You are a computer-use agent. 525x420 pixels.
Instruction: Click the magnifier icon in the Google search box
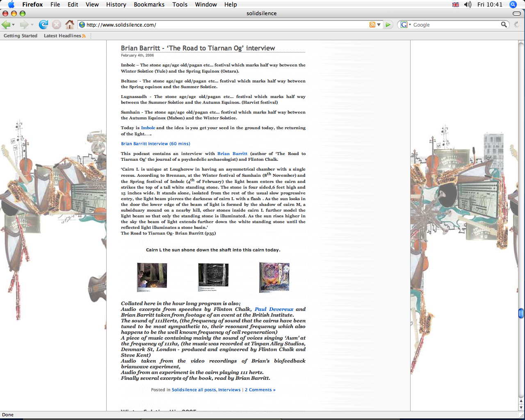pos(504,25)
